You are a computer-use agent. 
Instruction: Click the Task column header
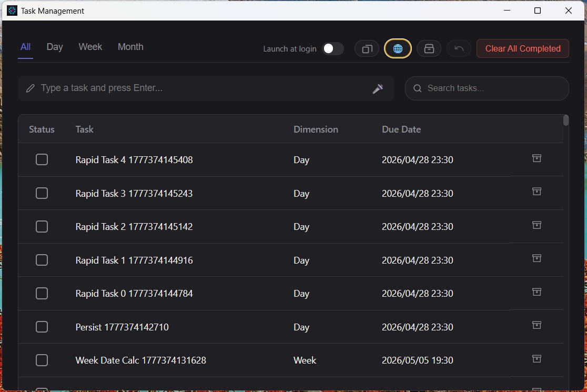(84, 129)
